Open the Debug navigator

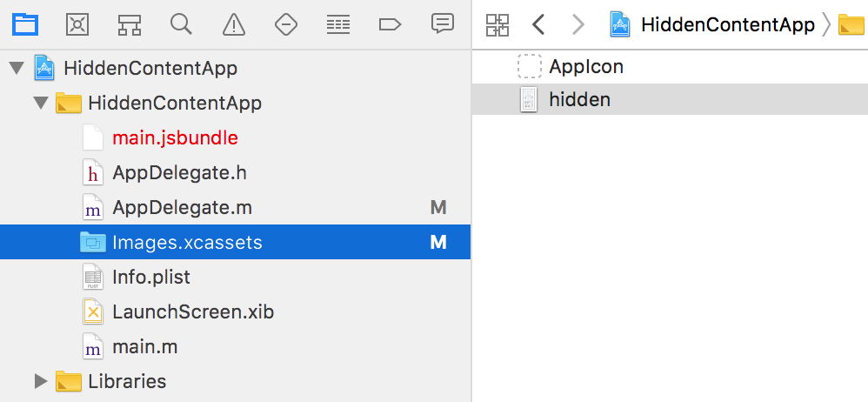click(337, 24)
